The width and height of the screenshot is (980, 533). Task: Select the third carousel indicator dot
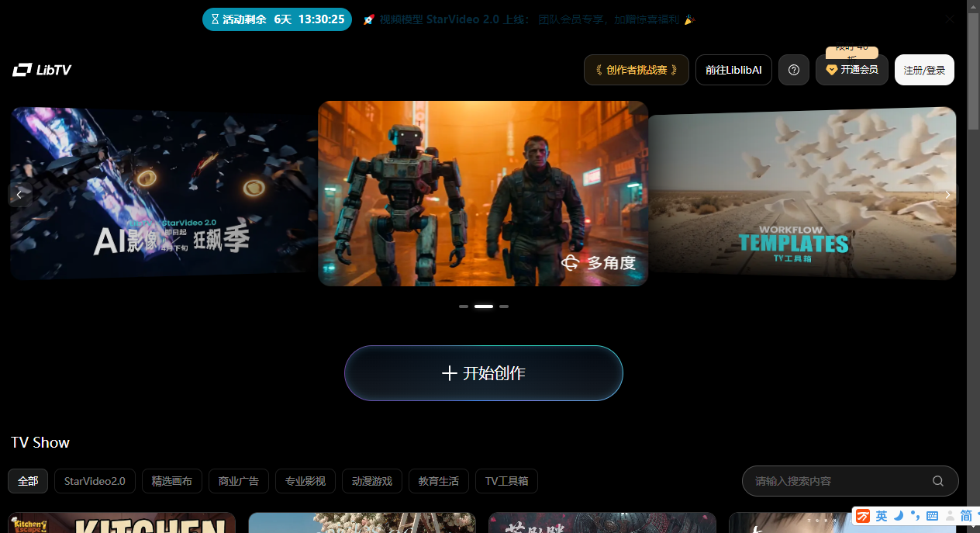point(504,306)
